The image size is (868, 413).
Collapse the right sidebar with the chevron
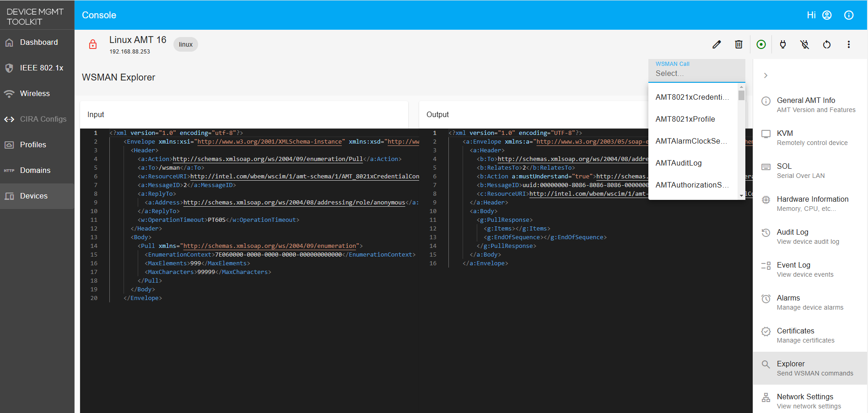pyautogui.click(x=766, y=75)
